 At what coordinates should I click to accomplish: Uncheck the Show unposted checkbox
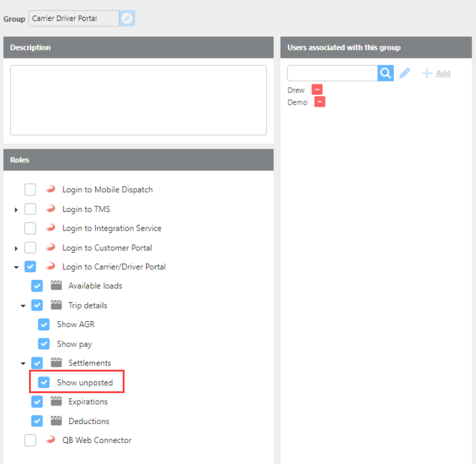coord(44,383)
